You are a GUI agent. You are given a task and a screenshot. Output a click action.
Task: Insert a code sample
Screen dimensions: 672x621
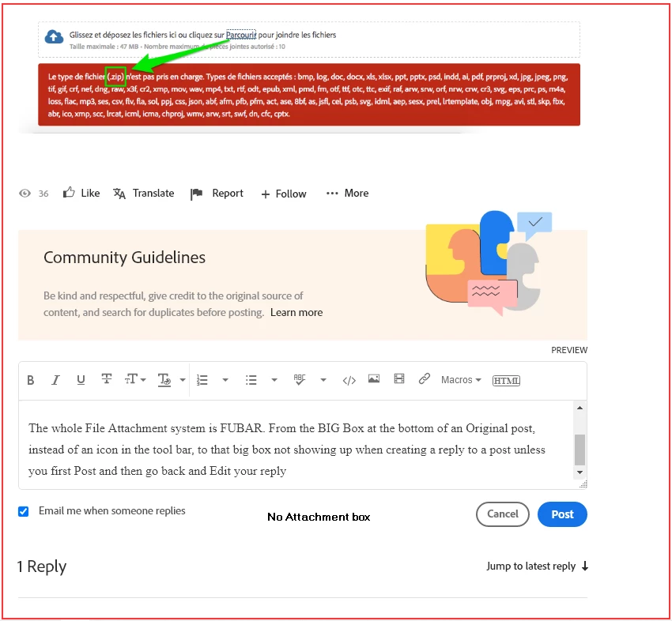tap(349, 380)
